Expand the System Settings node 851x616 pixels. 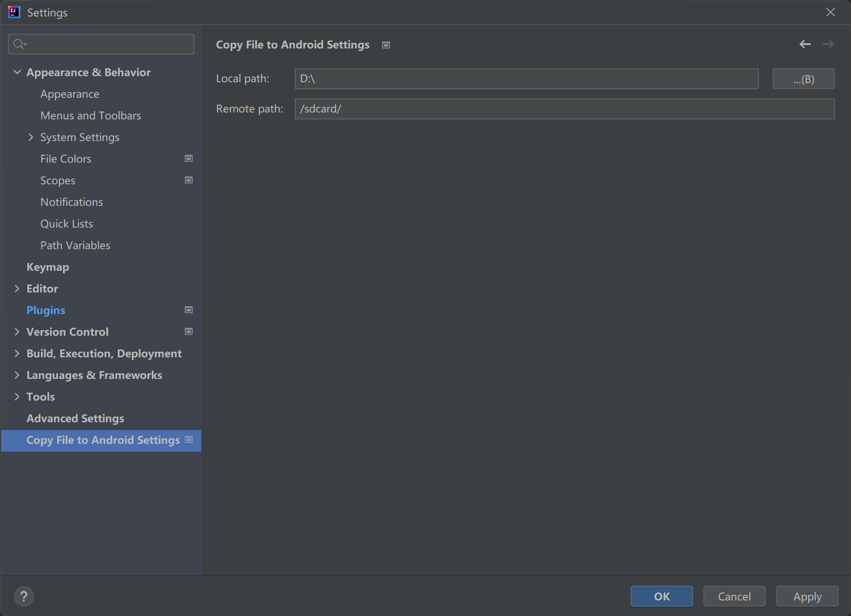pyautogui.click(x=31, y=137)
